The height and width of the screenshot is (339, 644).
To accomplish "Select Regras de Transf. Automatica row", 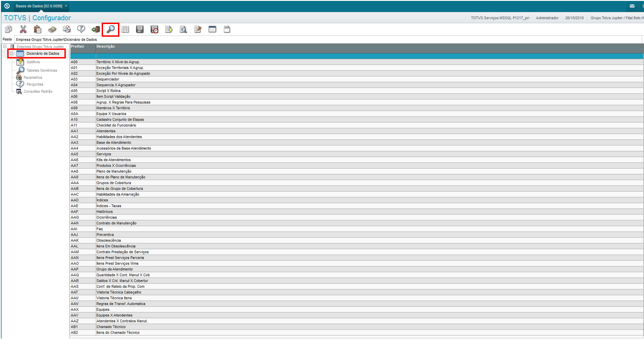I will point(357,304).
